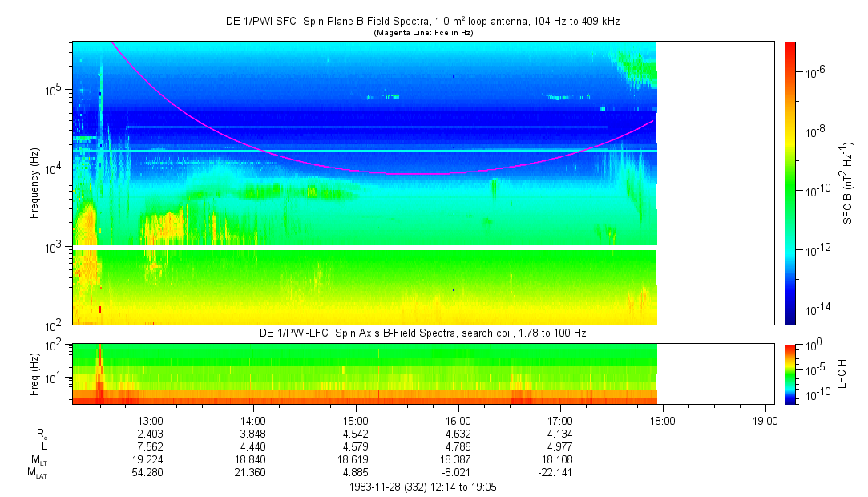Select the MLAT value 54.280

[151, 473]
